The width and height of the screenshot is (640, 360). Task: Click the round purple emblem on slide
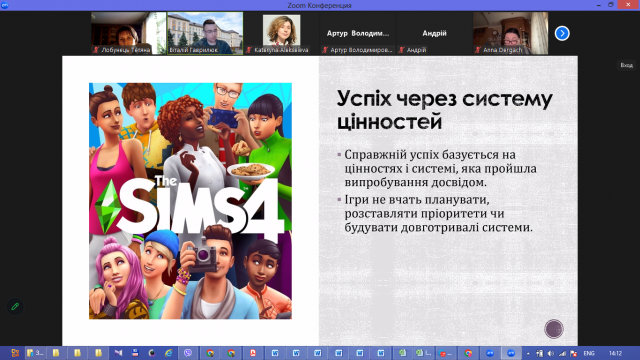tap(554, 329)
